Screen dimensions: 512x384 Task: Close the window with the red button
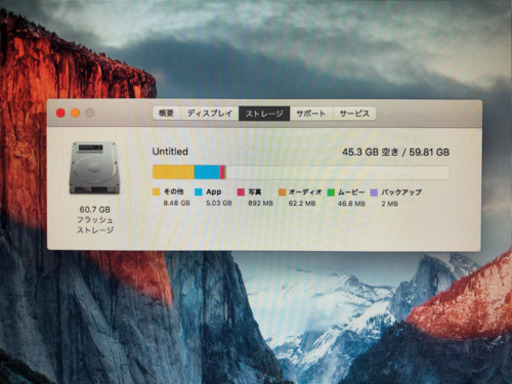point(60,113)
